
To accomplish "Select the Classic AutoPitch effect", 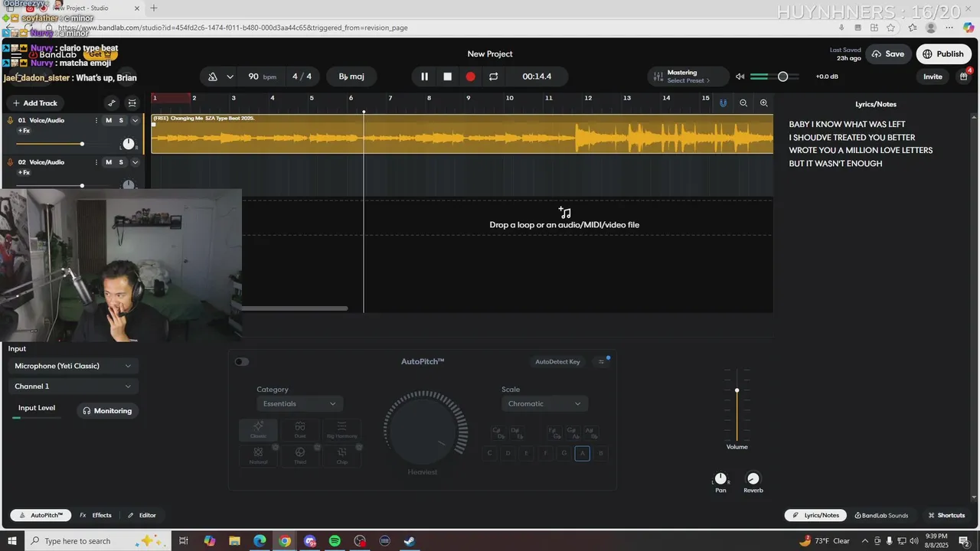I will pos(258,429).
